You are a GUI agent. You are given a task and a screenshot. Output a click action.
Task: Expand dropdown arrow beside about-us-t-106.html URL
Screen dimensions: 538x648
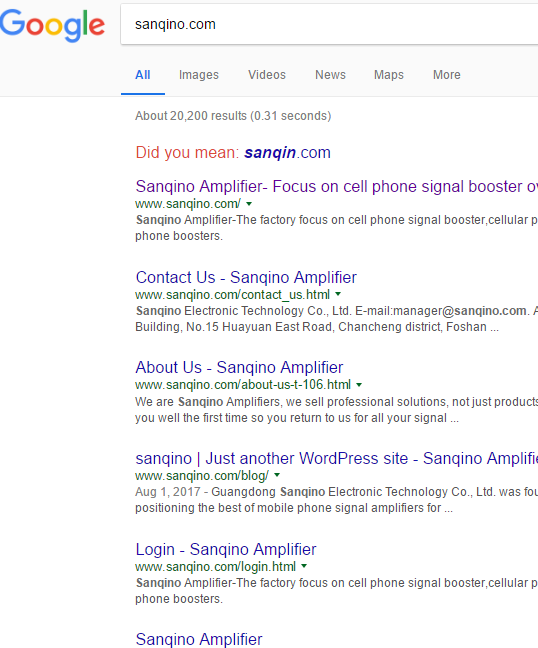[x=359, y=385]
